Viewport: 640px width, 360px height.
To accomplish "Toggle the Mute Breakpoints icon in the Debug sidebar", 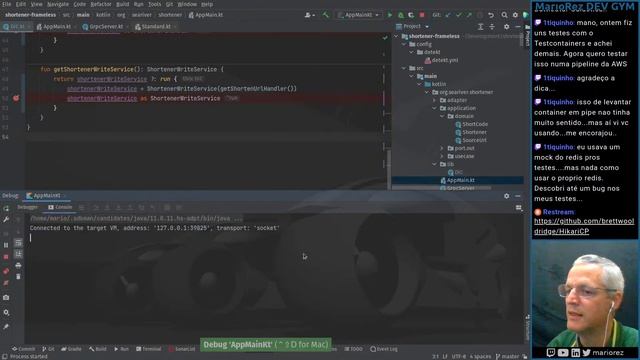I will point(6,283).
